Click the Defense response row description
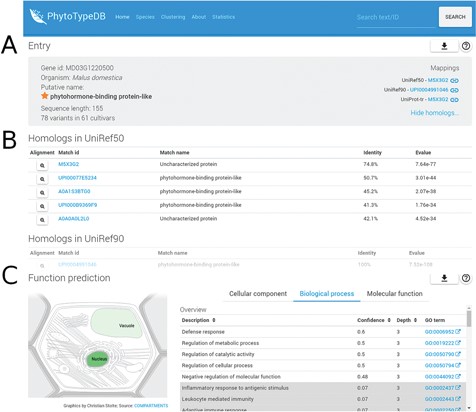The height and width of the screenshot is (412, 476). (x=203, y=332)
